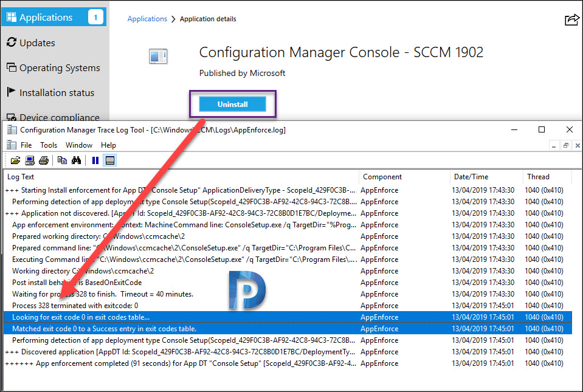Select row 'Post install behavior is BasedOnExitCode'

[x=288, y=282]
